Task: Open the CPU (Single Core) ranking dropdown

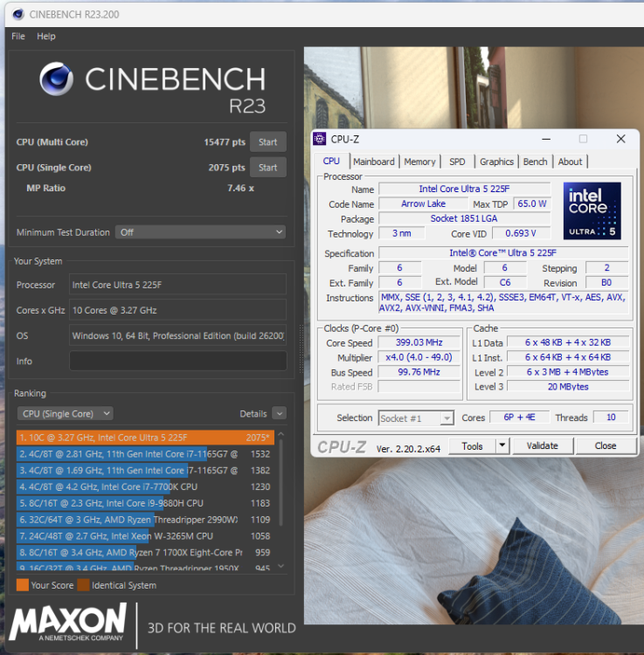Action: tap(66, 414)
